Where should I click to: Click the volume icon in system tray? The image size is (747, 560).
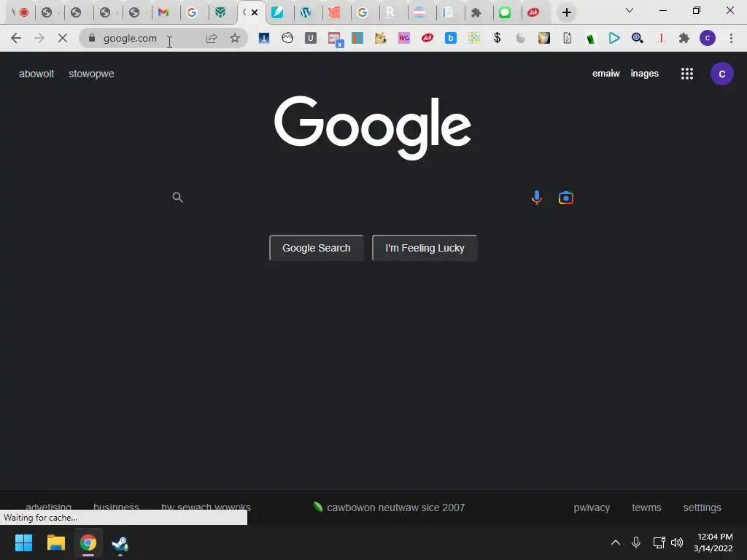(676, 542)
